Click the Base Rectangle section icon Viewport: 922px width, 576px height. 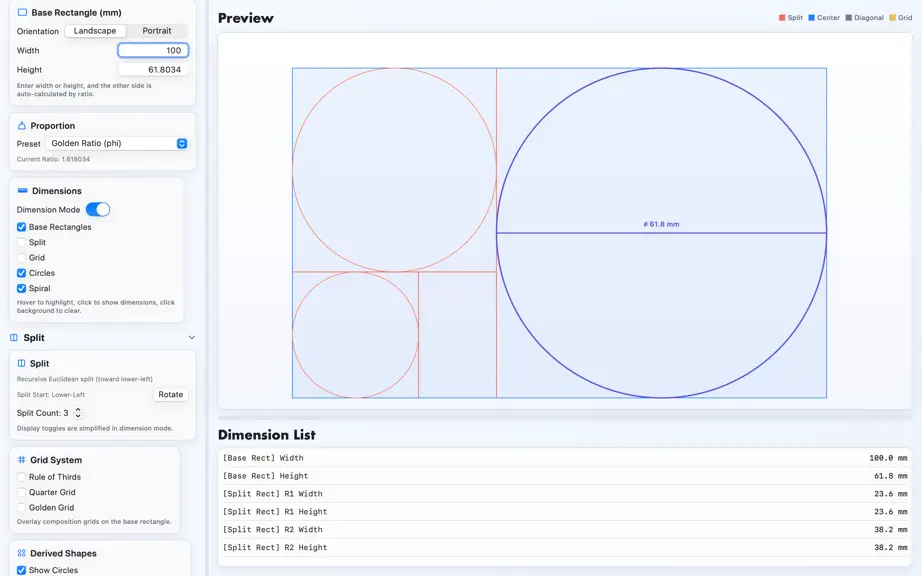[22, 12]
